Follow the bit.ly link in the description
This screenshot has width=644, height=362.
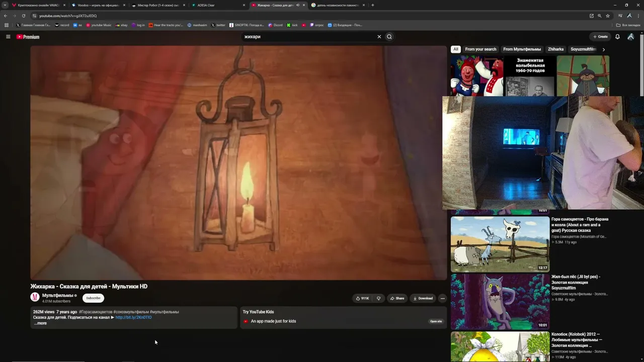click(x=133, y=317)
